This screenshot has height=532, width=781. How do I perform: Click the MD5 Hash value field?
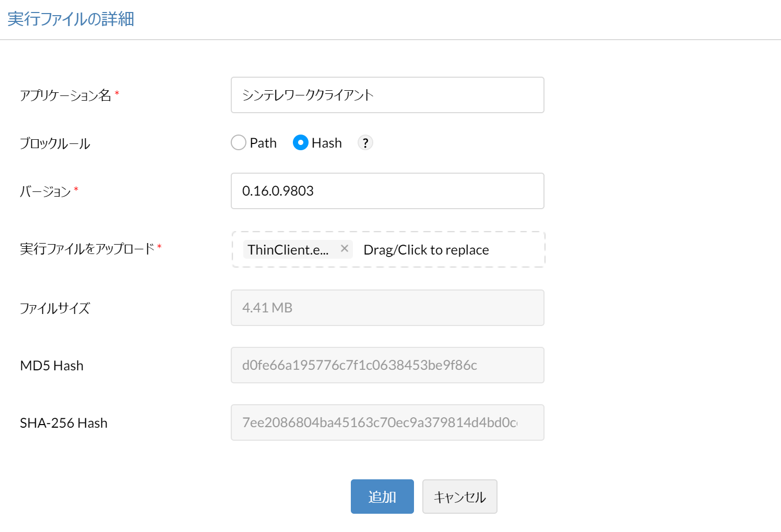click(387, 365)
